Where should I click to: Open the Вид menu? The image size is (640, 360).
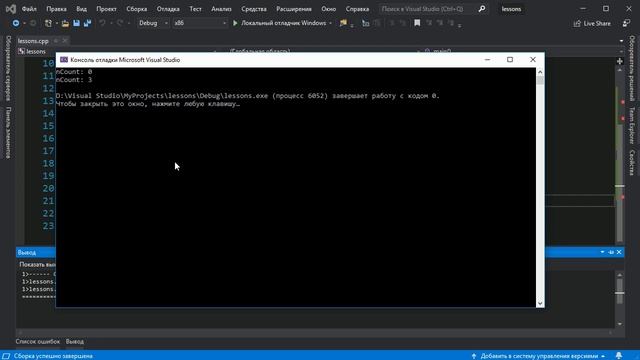tap(82, 9)
